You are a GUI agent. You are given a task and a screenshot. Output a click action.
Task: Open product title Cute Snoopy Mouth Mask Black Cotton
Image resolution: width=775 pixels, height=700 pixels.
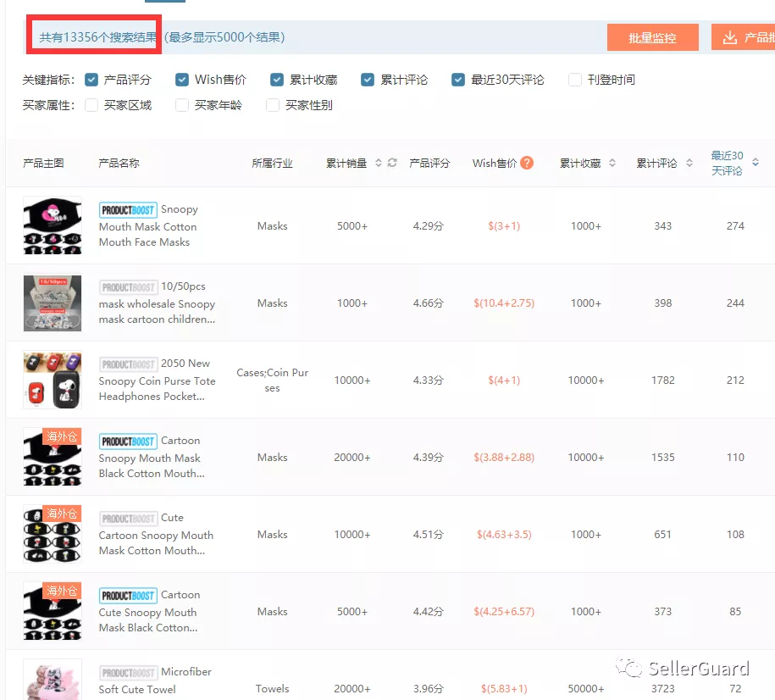pos(147,619)
